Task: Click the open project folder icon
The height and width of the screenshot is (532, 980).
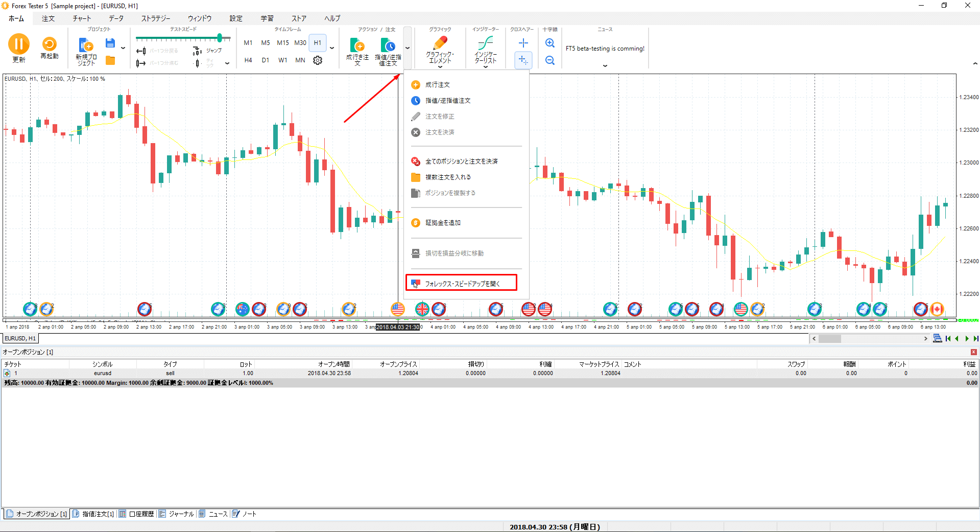Action: point(110,60)
